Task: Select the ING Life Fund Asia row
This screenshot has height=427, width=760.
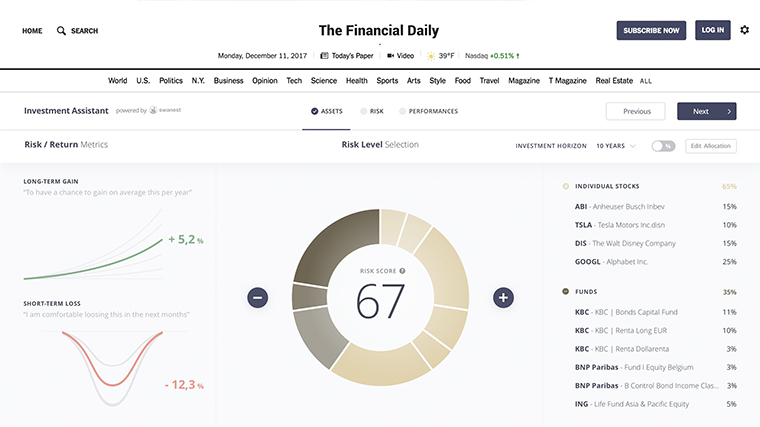Action: (x=655, y=404)
